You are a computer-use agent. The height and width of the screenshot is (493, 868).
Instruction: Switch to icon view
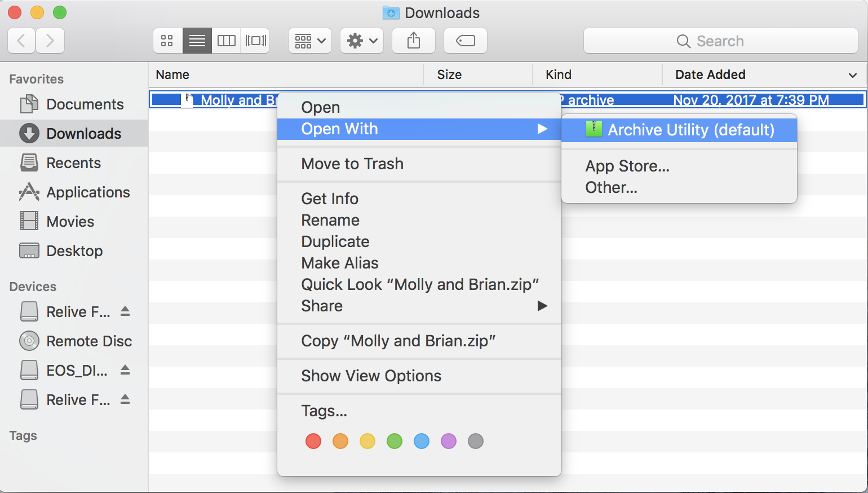click(167, 41)
